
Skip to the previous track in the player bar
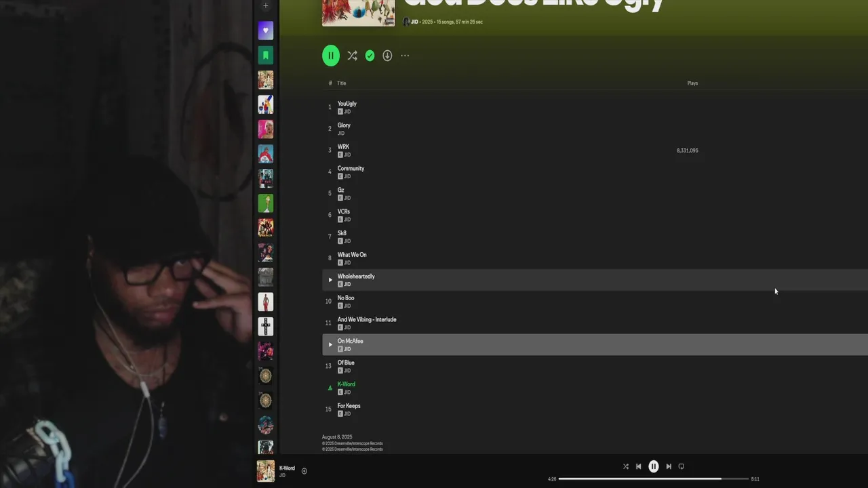click(x=638, y=466)
